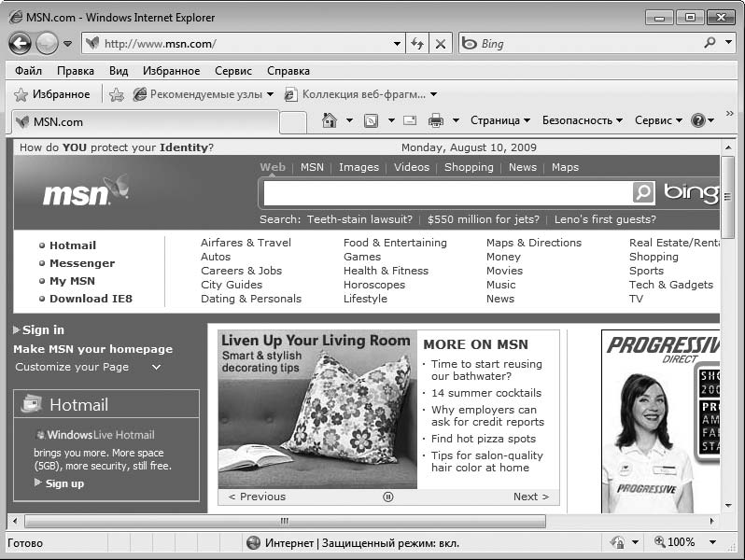Click the security privacy icon in status bar
This screenshot has height=560, width=745.
(x=617, y=542)
